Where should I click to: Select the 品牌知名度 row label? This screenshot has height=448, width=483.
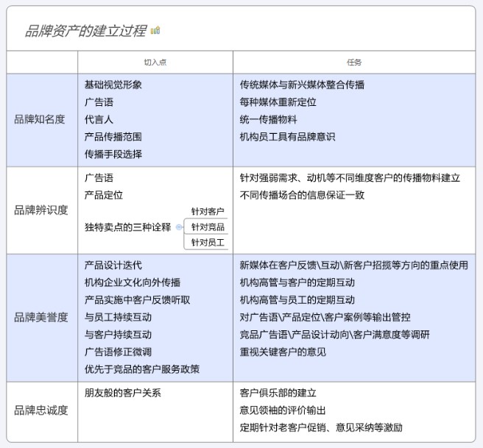40,119
